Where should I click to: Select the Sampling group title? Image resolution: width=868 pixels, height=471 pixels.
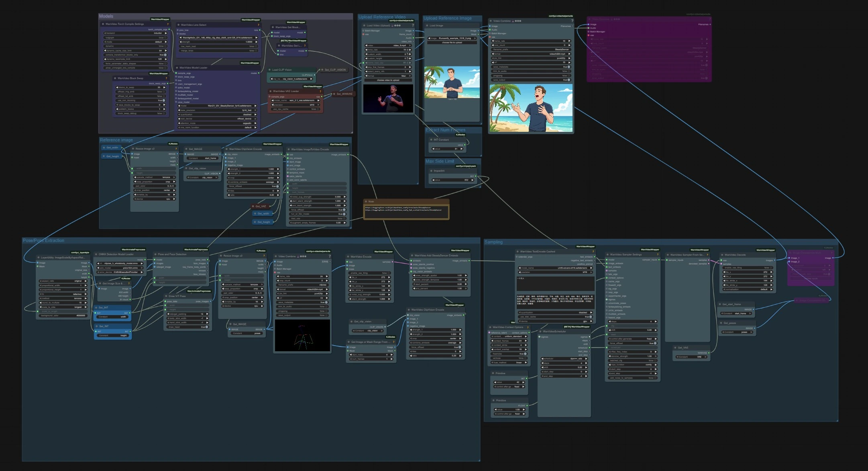493,242
